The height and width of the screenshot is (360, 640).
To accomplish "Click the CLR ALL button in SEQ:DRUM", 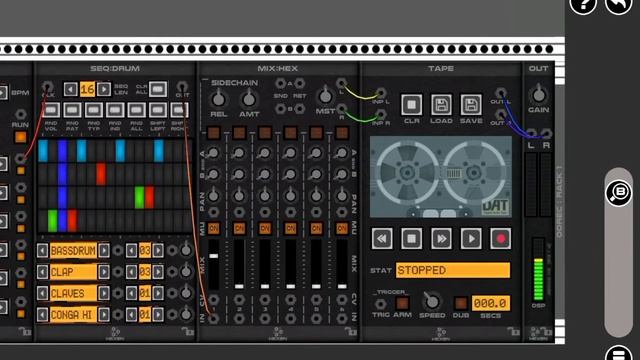I will point(158,89).
